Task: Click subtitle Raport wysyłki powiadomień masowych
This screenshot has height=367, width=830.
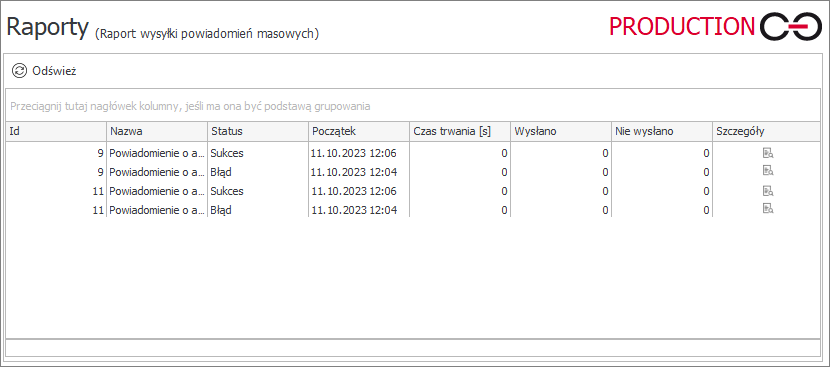Action: (207, 34)
